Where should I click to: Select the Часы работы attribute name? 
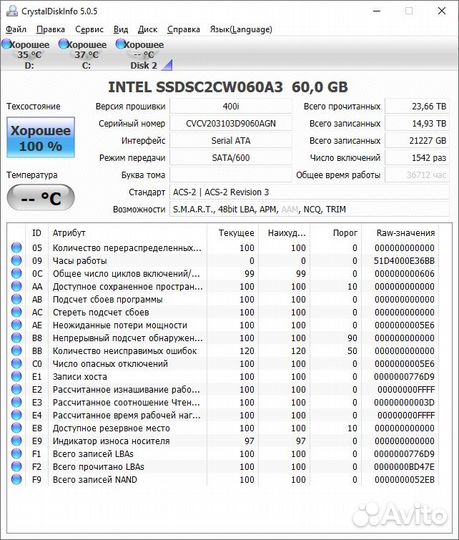point(80,261)
